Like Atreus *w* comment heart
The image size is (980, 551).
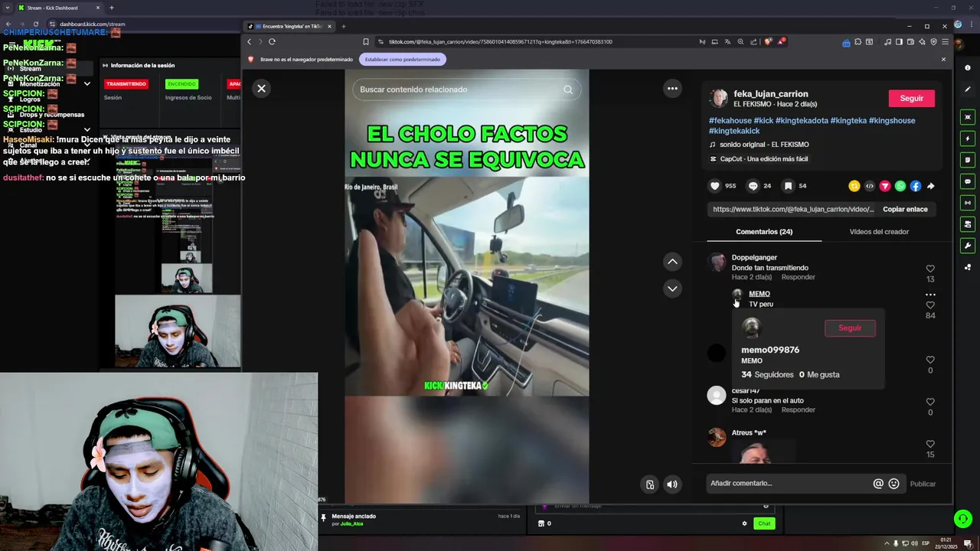coord(930,444)
